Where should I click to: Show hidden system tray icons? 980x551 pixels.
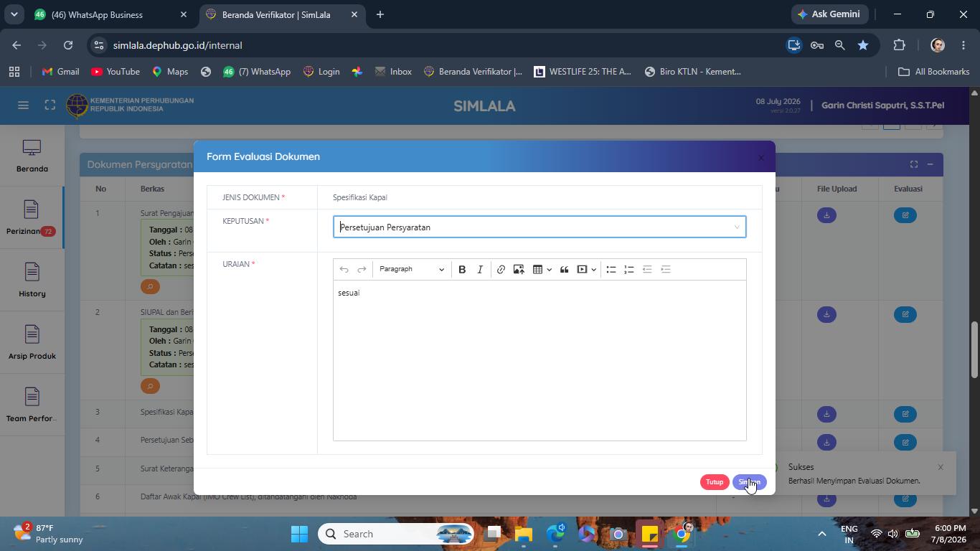[x=822, y=534]
